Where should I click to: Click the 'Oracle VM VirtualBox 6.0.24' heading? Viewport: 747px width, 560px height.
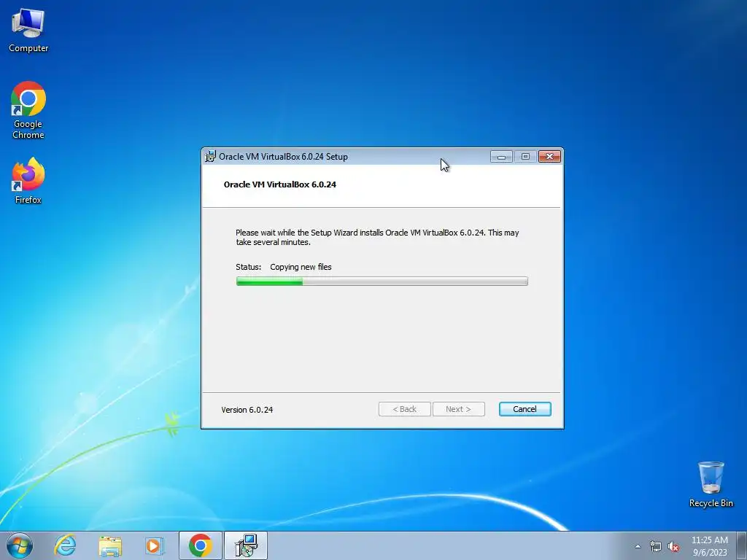point(280,184)
